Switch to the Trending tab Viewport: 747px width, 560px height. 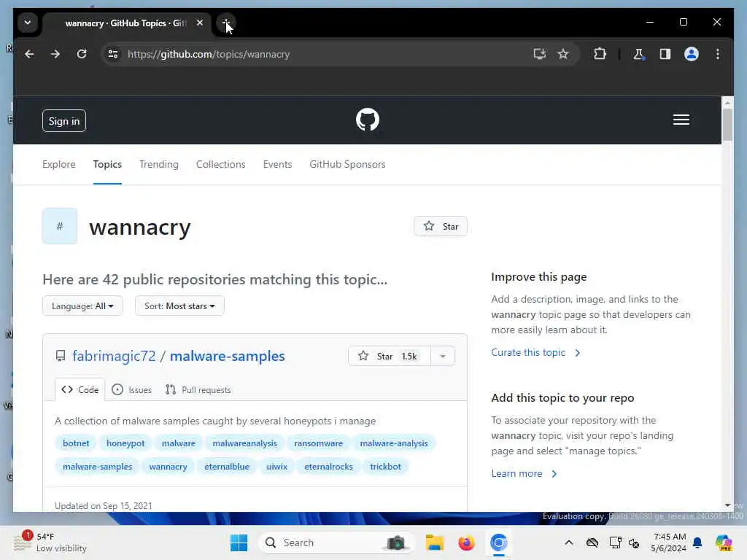click(158, 164)
